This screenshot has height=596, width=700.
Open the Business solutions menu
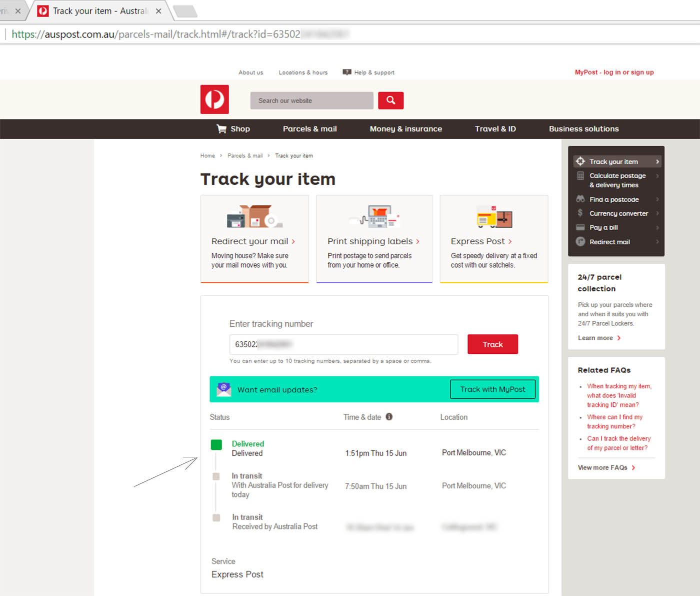[583, 129]
